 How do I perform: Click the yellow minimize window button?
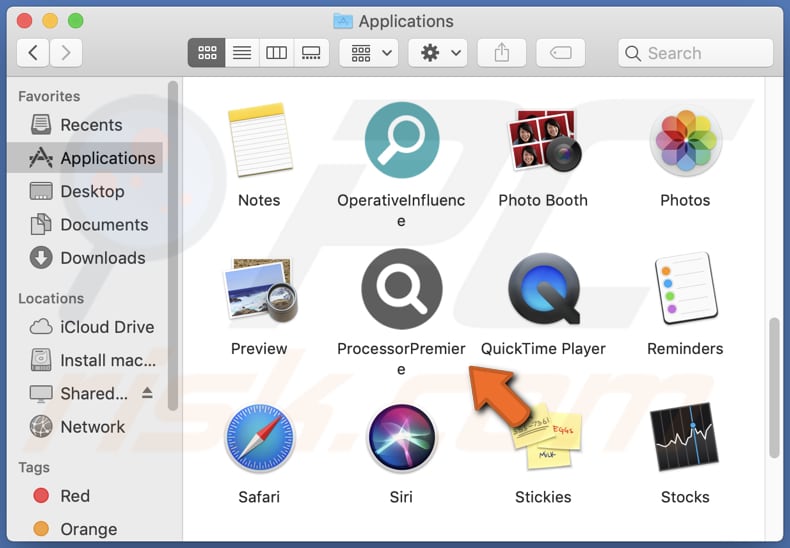coord(50,21)
